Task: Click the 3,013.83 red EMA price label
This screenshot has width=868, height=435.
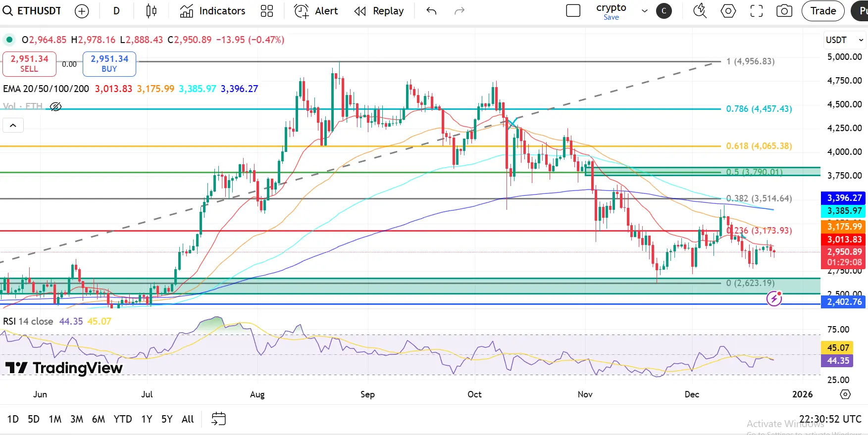Action: click(x=843, y=240)
